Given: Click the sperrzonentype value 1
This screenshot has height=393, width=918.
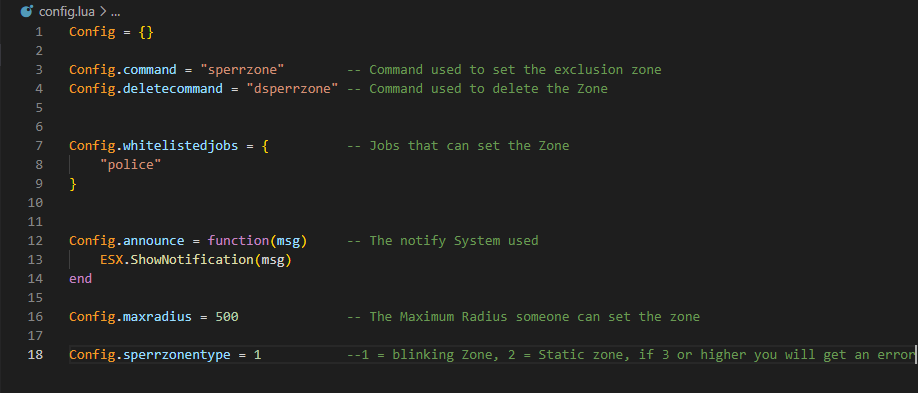Looking at the screenshot, I should click(x=257, y=355).
